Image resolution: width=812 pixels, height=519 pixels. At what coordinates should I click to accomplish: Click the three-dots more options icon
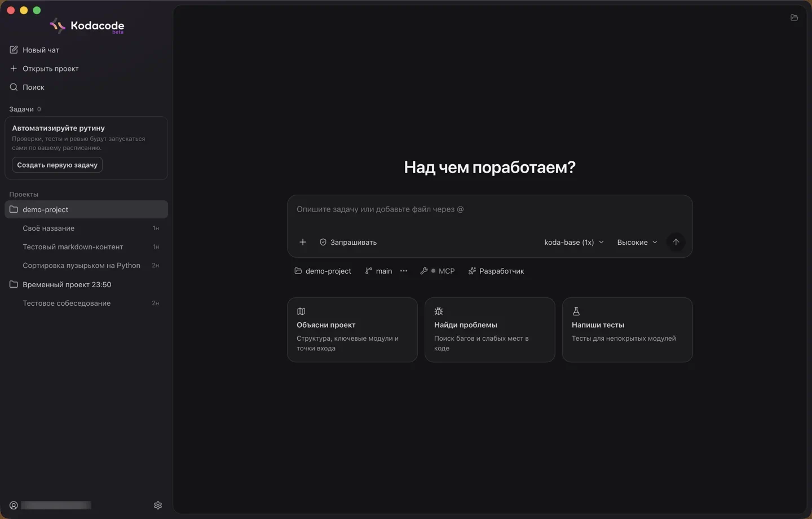click(404, 271)
